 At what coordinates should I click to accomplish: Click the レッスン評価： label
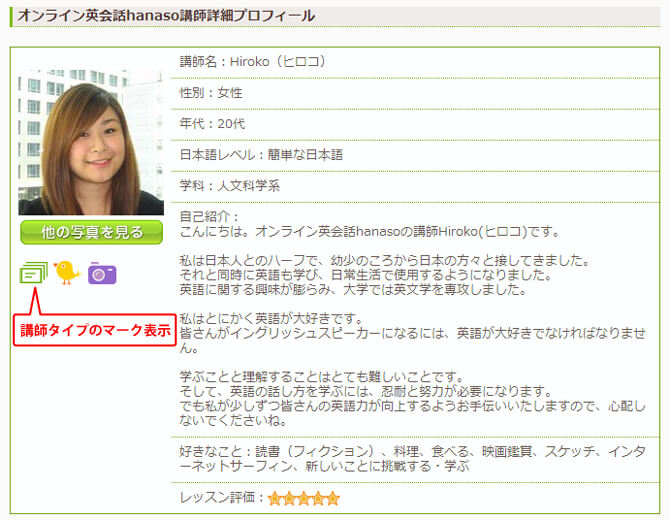pyautogui.click(x=222, y=498)
